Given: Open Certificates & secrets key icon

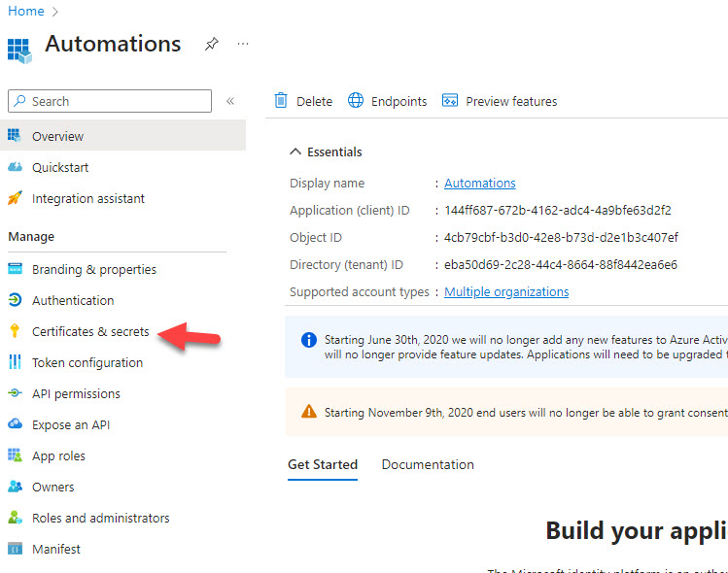Looking at the screenshot, I should pyautogui.click(x=15, y=331).
